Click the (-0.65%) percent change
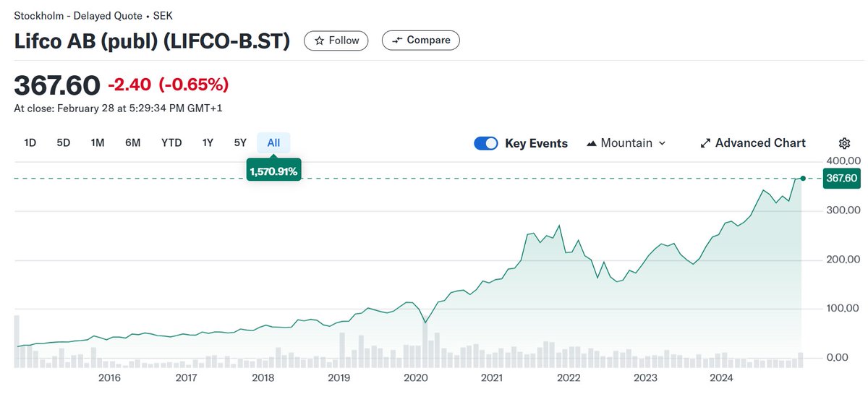868x397 pixels. [194, 85]
